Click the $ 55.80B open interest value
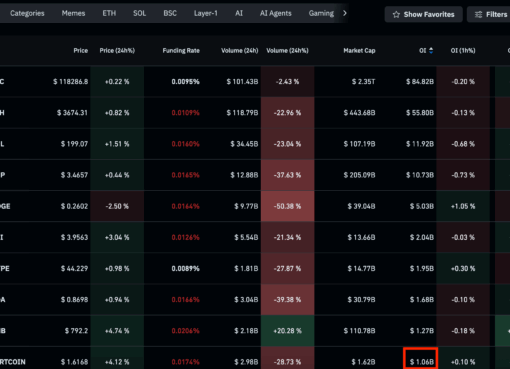Image resolution: width=510 pixels, height=369 pixels. (x=420, y=113)
